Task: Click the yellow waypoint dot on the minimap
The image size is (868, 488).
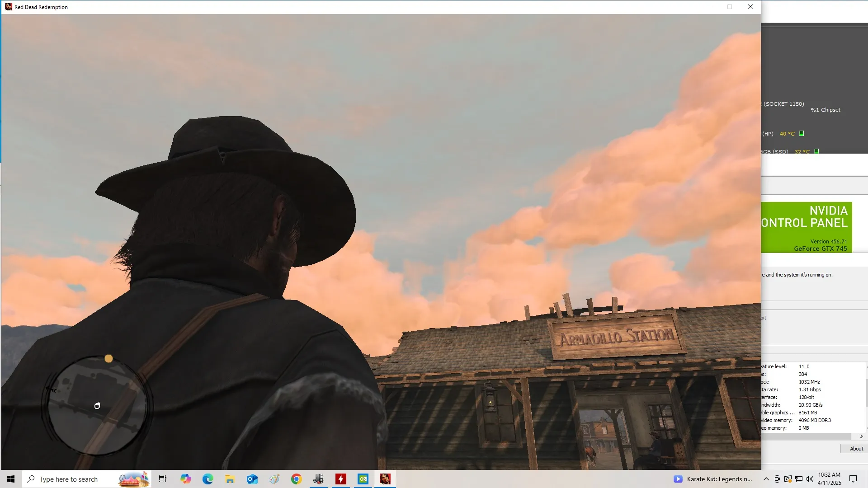Action: coord(108,359)
